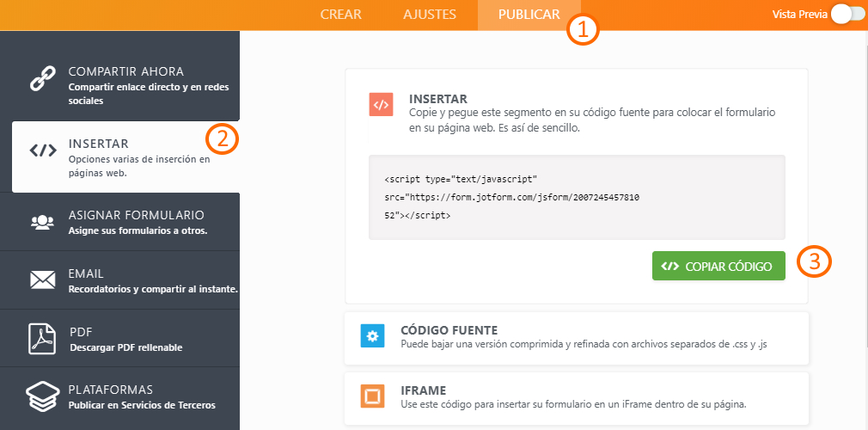Click the stacked layers Plataformas icon
Image resolution: width=868 pixels, height=430 pixels.
coord(42,396)
